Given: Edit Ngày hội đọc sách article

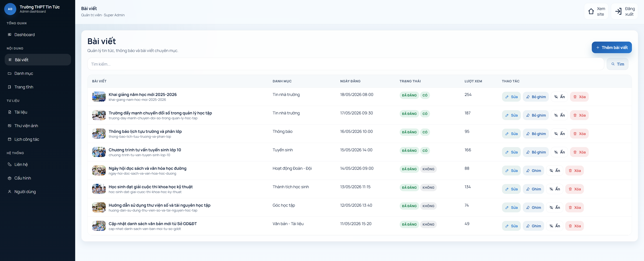Looking at the screenshot, I should pyautogui.click(x=511, y=171).
